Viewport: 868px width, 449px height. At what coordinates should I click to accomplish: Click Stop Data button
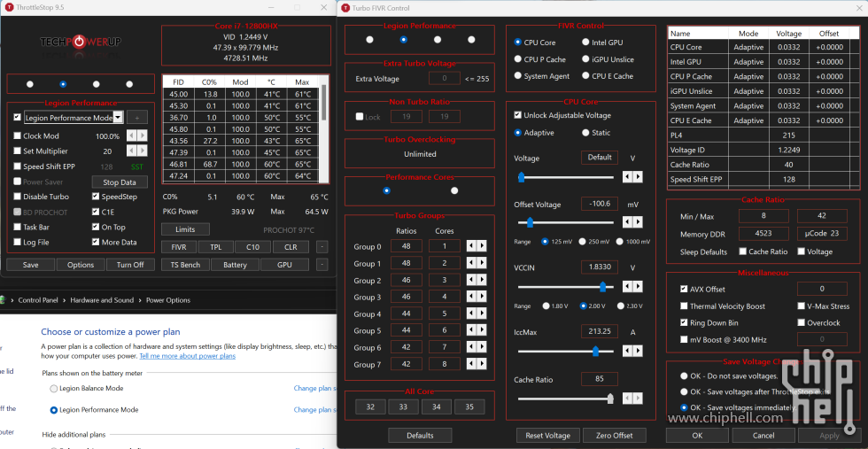(x=120, y=182)
